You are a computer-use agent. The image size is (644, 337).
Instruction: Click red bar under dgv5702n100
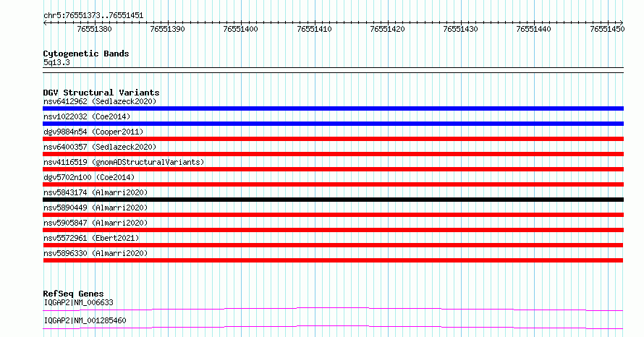point(333,184)
